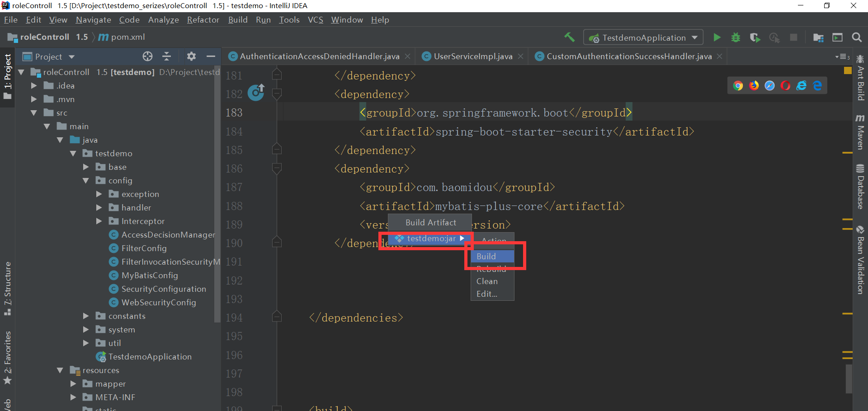The height and width of the screenshot is (411, 868).
Task: Open pom.xml in Safari browser icon
Action: [x=770, y=85]
